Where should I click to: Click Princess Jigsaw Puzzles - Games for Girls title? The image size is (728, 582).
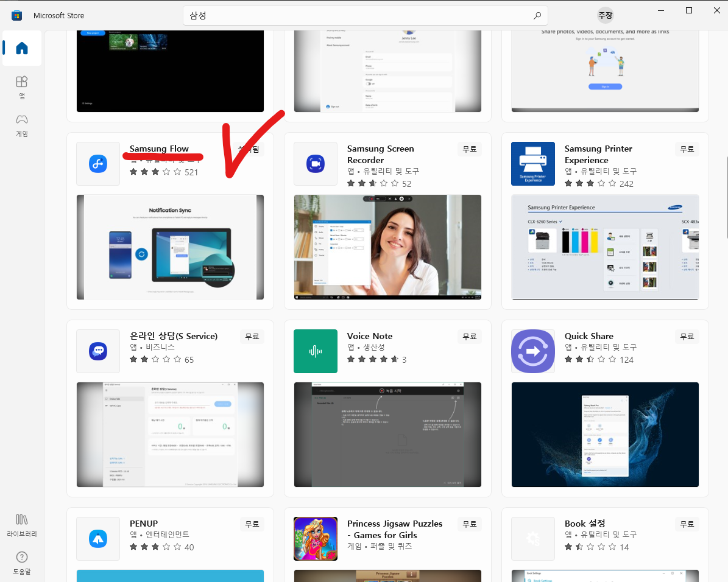395,529
